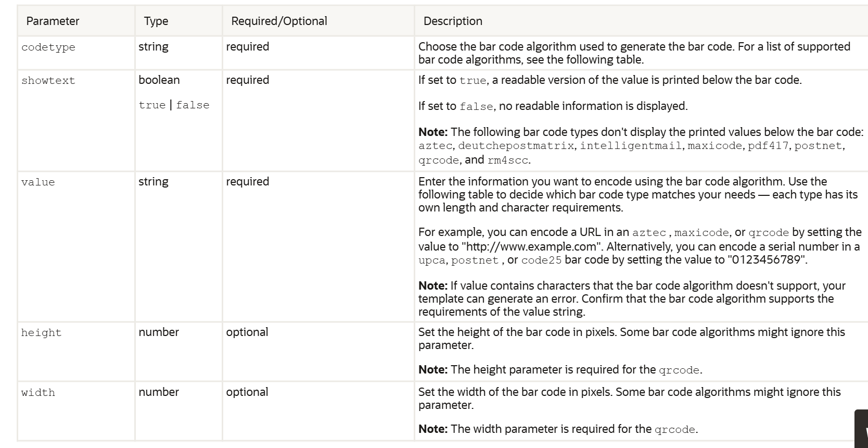Click the Type column header

pyautogui.click(x=156, y=21)
